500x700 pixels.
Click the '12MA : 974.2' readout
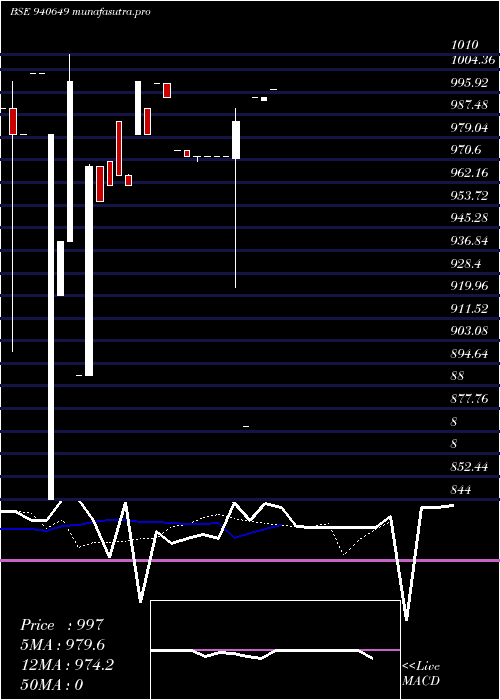[x=67, y=665]
